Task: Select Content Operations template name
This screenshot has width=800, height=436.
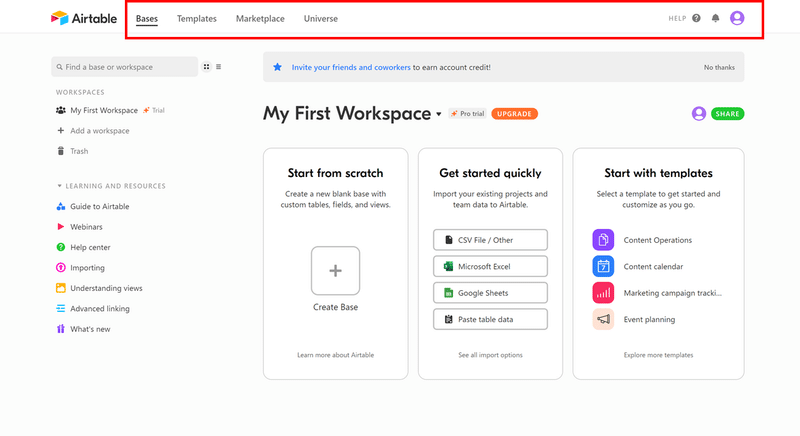Action: [658, 240]
